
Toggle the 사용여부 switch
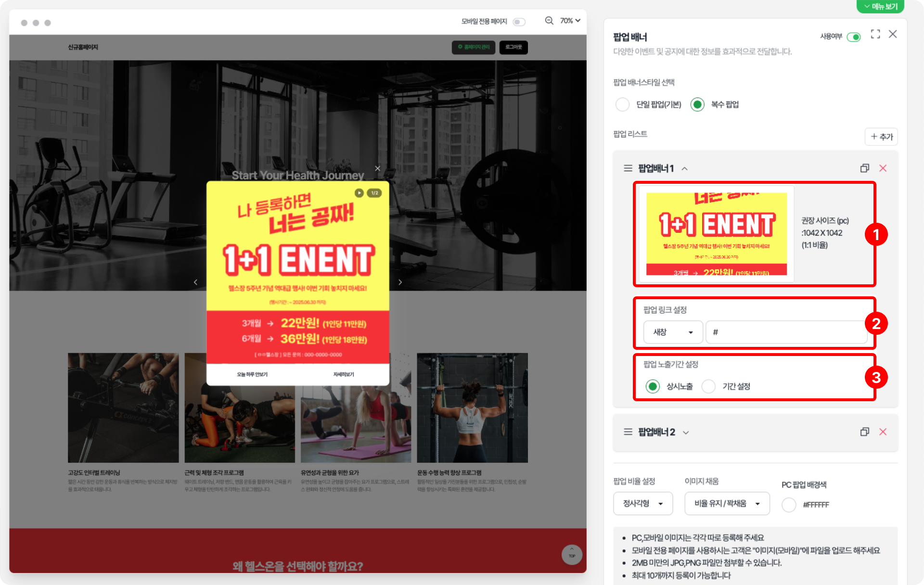(x=854, y=37)
